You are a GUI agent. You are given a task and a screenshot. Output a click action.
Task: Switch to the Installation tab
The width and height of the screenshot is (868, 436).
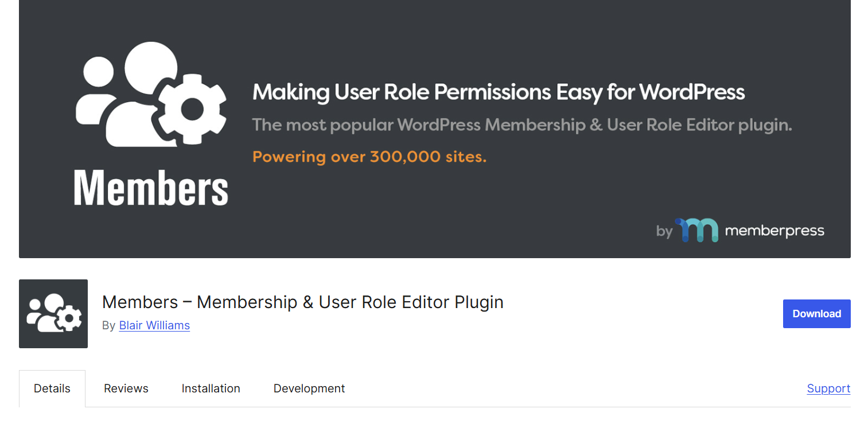coord(211,388)
